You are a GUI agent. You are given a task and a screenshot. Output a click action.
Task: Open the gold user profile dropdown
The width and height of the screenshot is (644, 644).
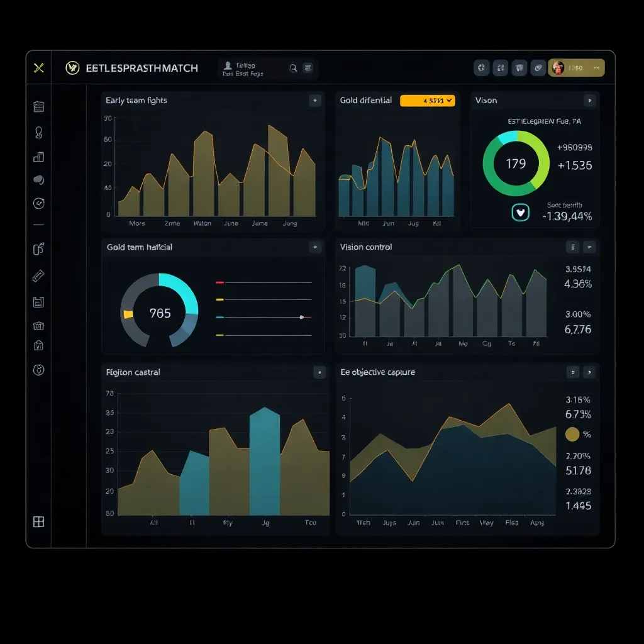point(576,68)
